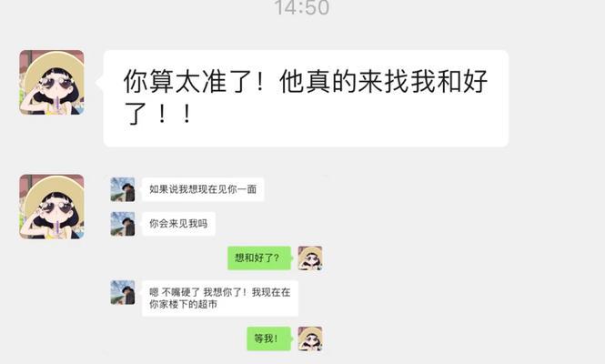Screen dimensions: 605x364
Task: Click the '你算太准了' opening words of the first message
Action: 187,81
